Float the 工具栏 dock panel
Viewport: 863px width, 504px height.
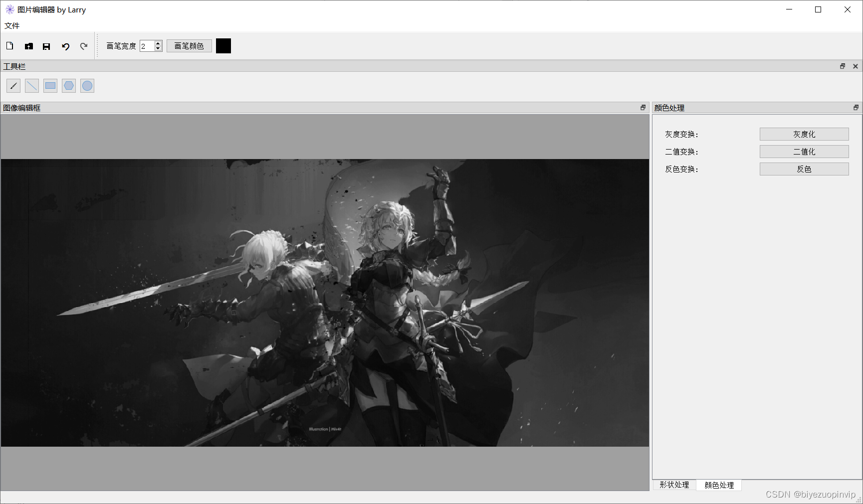843,66
